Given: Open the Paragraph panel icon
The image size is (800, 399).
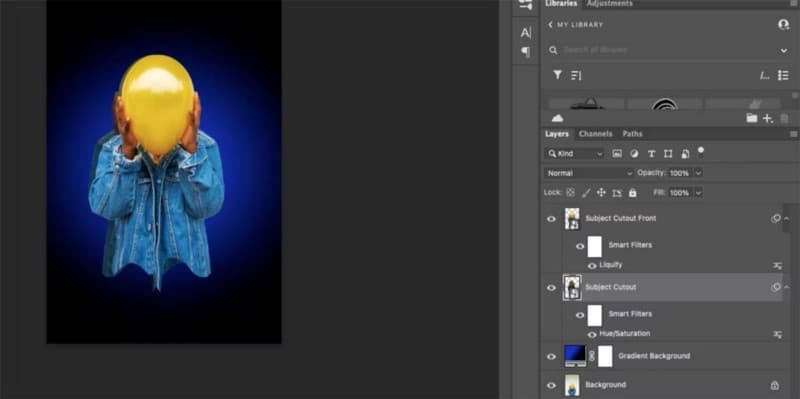Looking at the screenshot, I should click(x=526, y=52).
